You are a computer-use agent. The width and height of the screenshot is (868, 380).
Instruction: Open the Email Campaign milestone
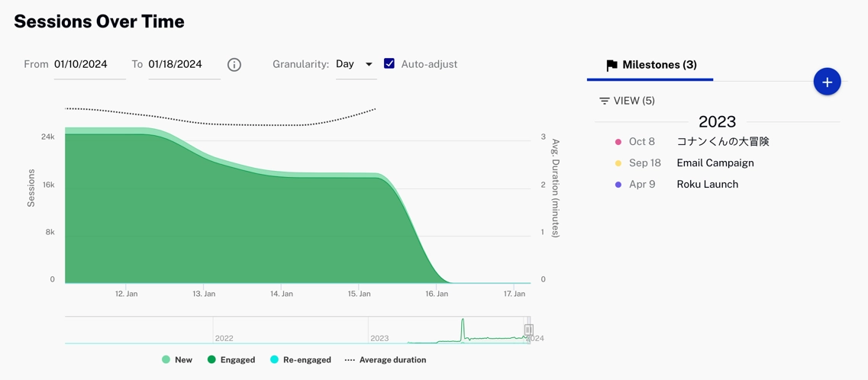tap(715, 163)
